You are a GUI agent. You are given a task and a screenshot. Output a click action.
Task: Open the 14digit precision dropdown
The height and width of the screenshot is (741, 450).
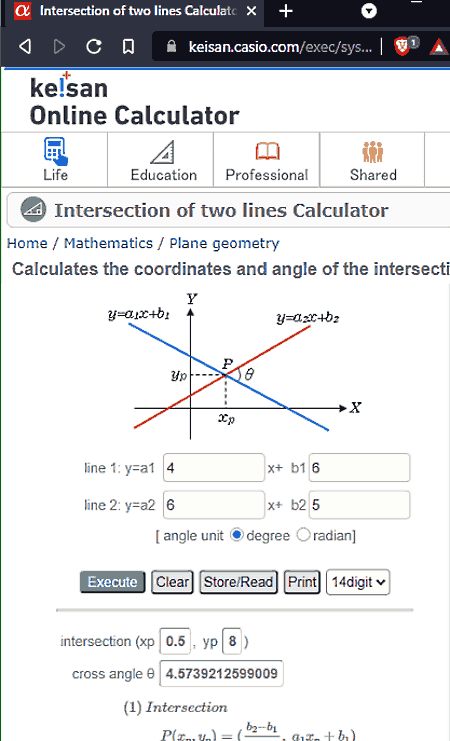point(358,582)
